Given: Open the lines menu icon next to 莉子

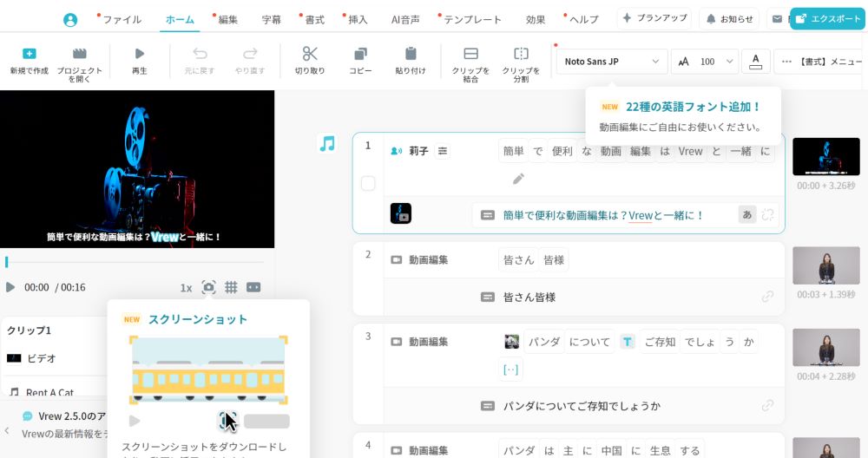Looking at the screenshot, I should tap(443, 151).
